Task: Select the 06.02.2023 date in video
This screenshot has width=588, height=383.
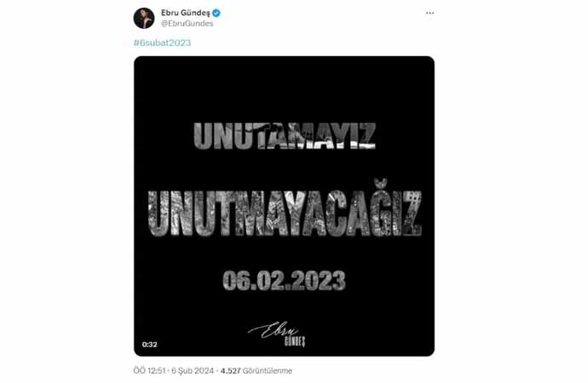Action: 285,281
